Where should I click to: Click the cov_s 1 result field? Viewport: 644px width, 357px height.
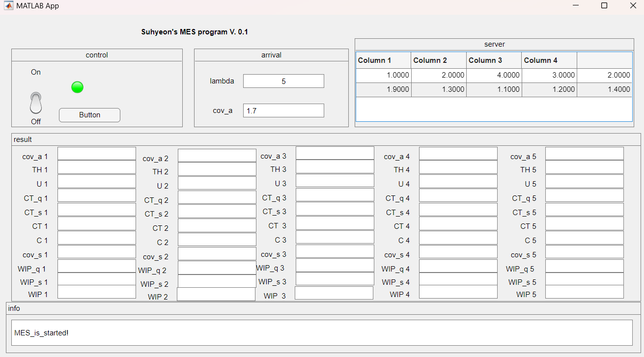click(97, 252)
